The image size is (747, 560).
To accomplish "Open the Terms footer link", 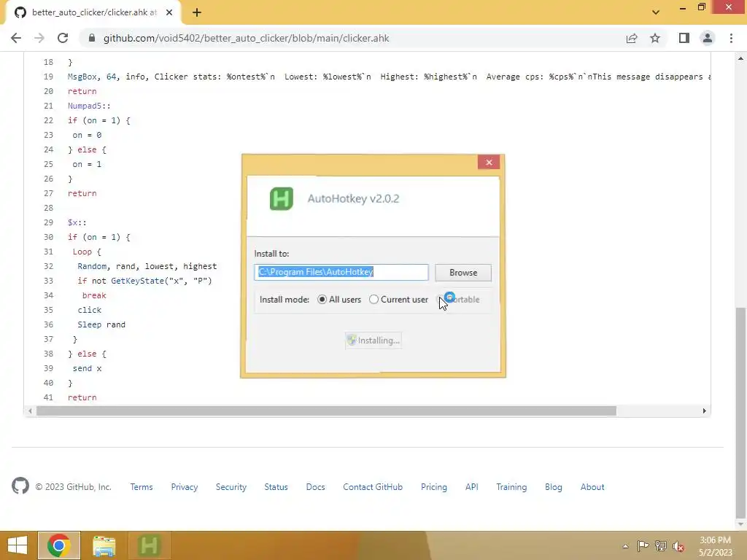I will (142, 486).
